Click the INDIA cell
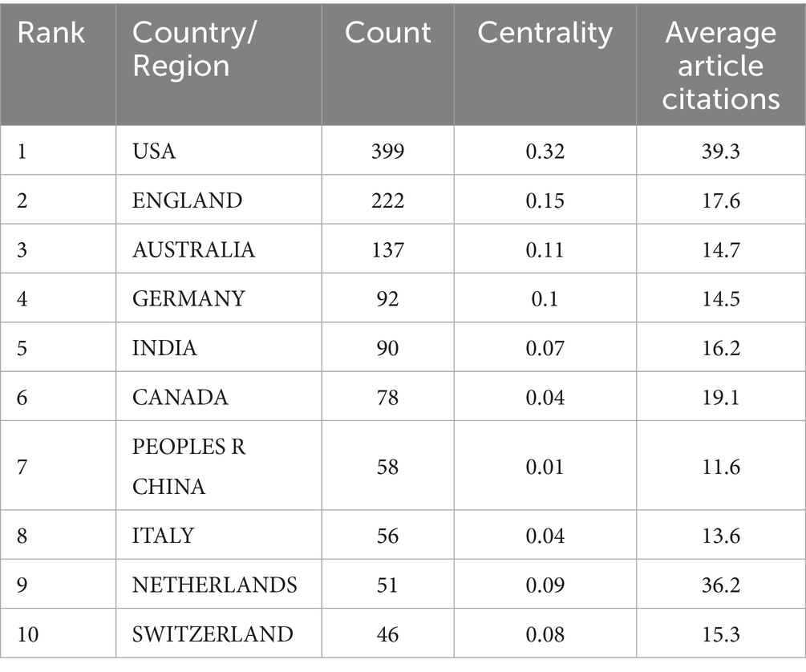The width and height of the screenshot is (806, 672). 164,348
